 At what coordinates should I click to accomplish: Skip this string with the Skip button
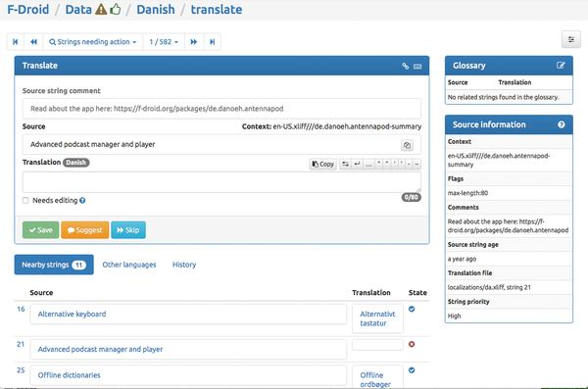[x=128, y=230]
